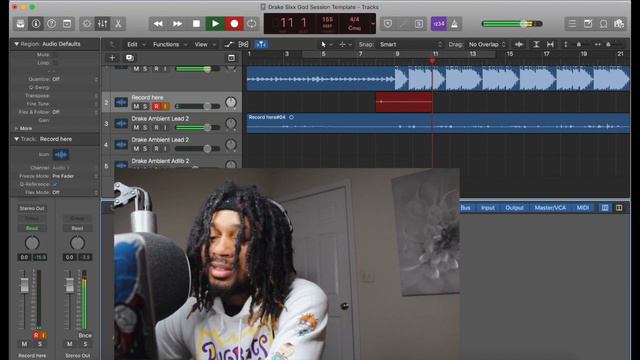Open the Drag No Overlap popup menu
The height and width of the screenshot is (360, 640).
[x=487, y=44]
